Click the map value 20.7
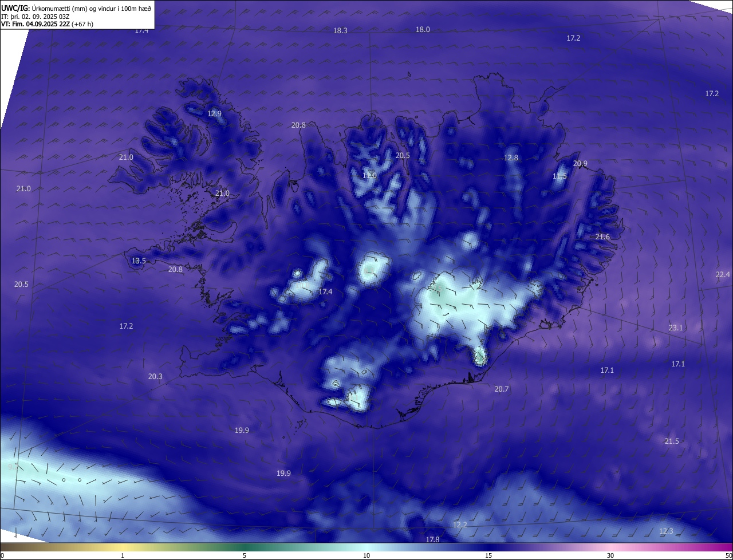This screenshot has width=733, height=560. (x=501, y=389)
